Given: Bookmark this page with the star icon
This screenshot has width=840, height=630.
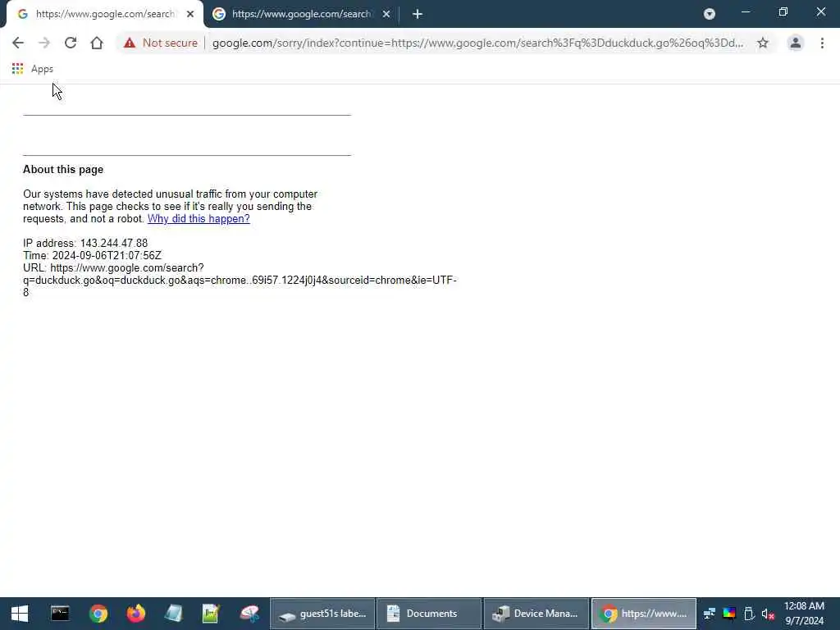Looking at the screenshot, I should click(763, 43).
